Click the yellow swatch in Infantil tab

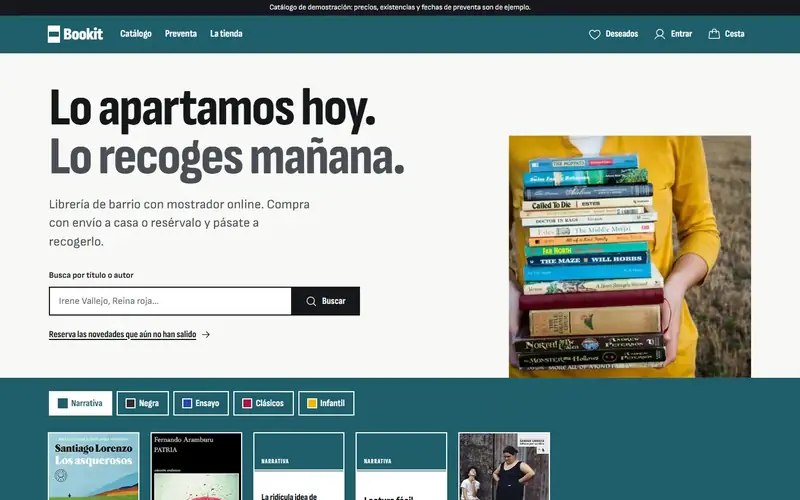coord(312,404)
